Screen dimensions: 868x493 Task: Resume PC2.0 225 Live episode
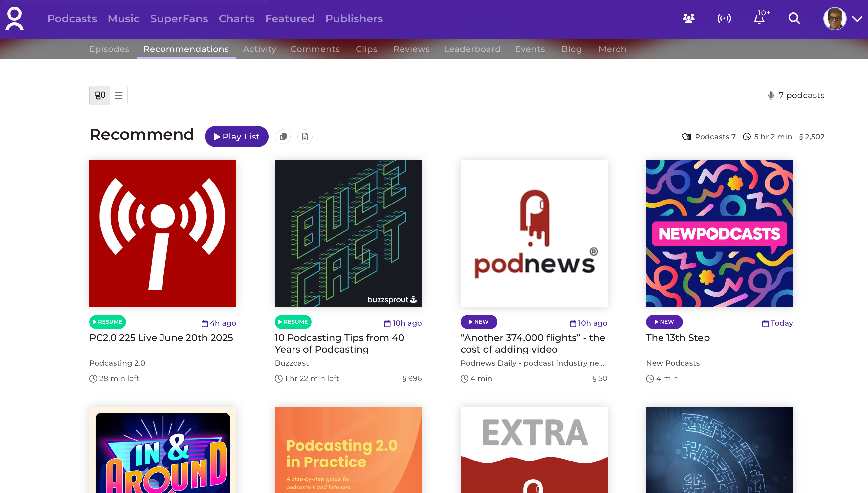(108, 322)
